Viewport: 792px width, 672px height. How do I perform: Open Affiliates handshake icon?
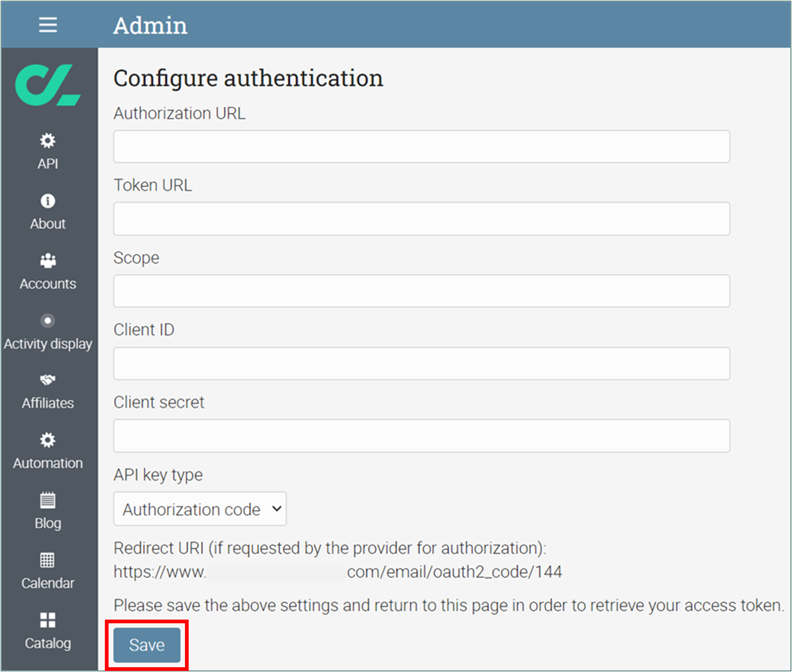click(x=48, y=380)
